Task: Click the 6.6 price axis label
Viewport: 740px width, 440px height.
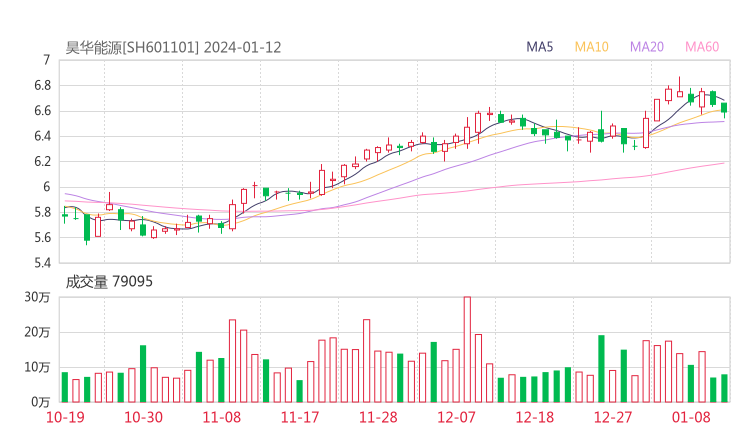Action: coord(42,111)
